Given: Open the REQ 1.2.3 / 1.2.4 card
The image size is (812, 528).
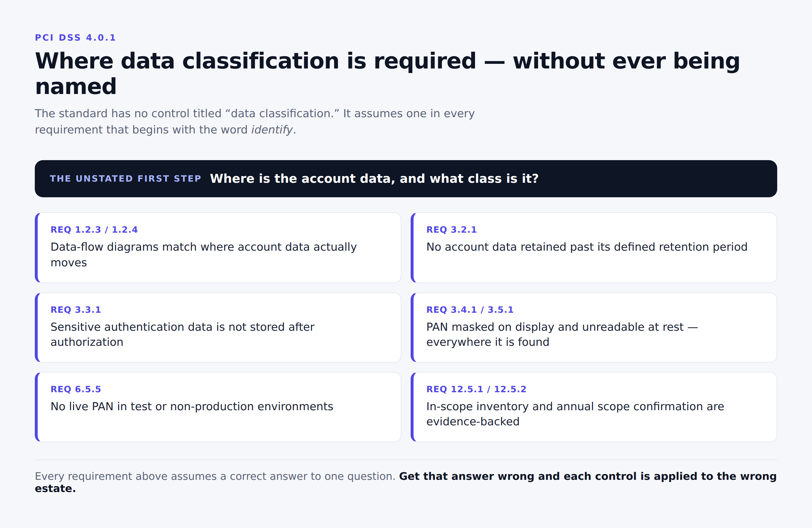Looking at the screenshot, I should coord(218,248).
